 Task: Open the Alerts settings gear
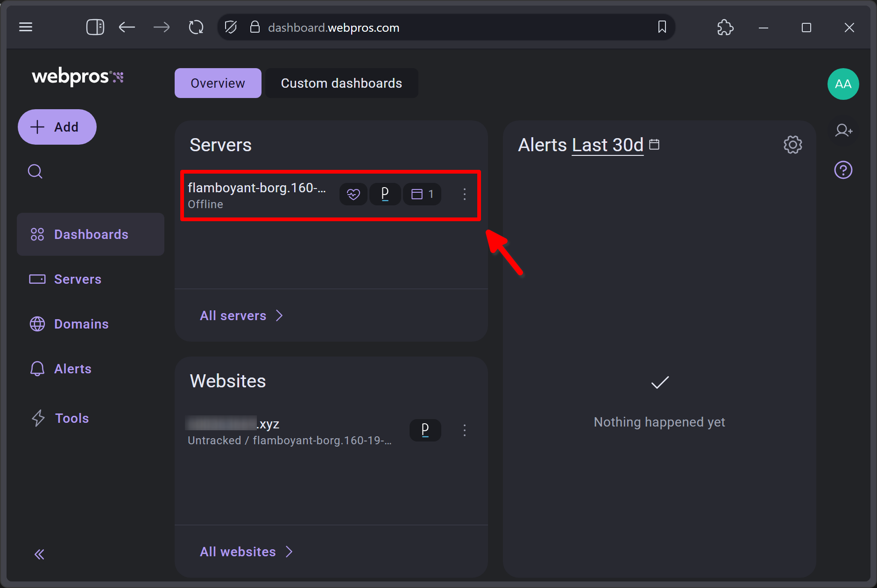pos(792,145)
